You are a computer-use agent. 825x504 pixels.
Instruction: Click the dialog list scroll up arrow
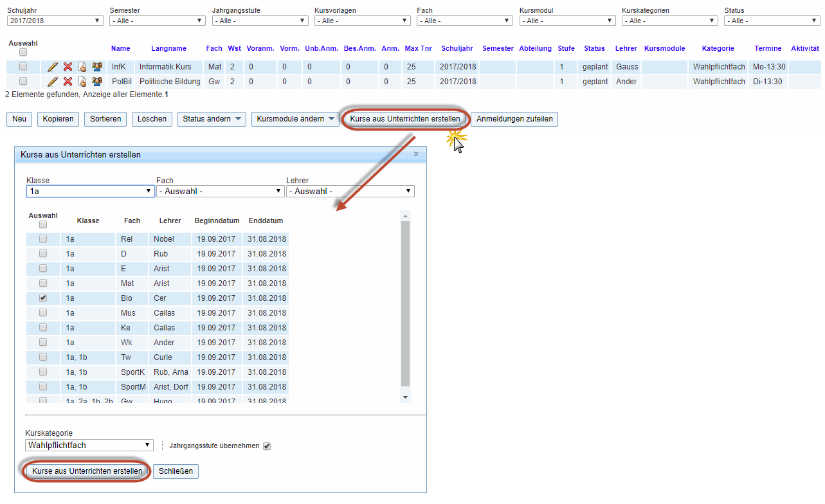point(405,215)
